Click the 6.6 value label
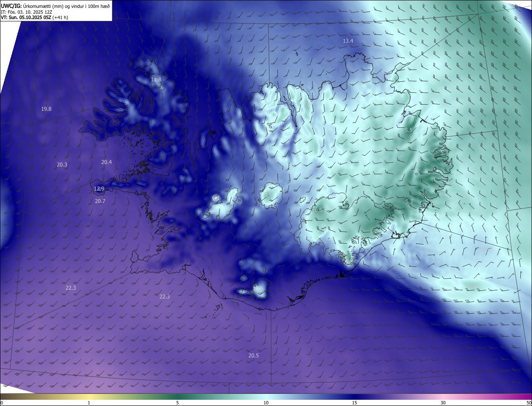This screenshot has height=406, width=532. 318,210
